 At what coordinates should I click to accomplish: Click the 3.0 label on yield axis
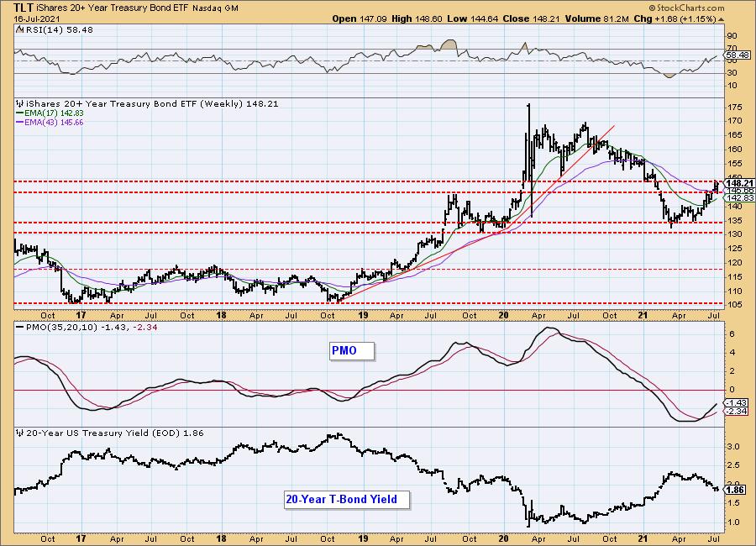click(734, 447)
